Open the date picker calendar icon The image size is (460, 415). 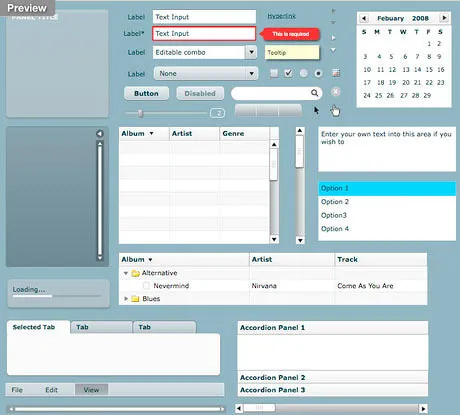[336, 73]
